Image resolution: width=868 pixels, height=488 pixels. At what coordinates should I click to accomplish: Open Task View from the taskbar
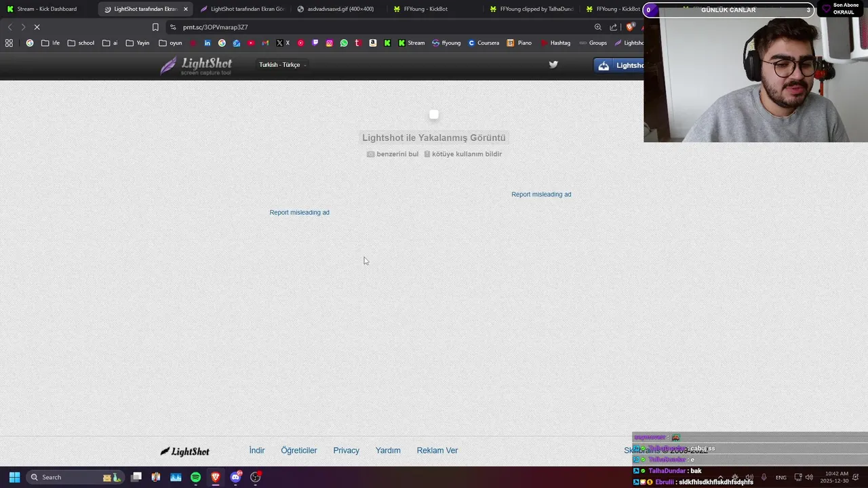coord(136,477)
